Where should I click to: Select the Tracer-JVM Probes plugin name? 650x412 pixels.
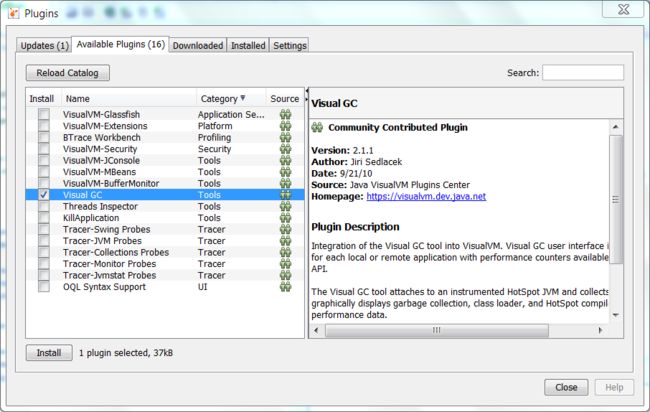pyautogui.click(x=102, y=241)
